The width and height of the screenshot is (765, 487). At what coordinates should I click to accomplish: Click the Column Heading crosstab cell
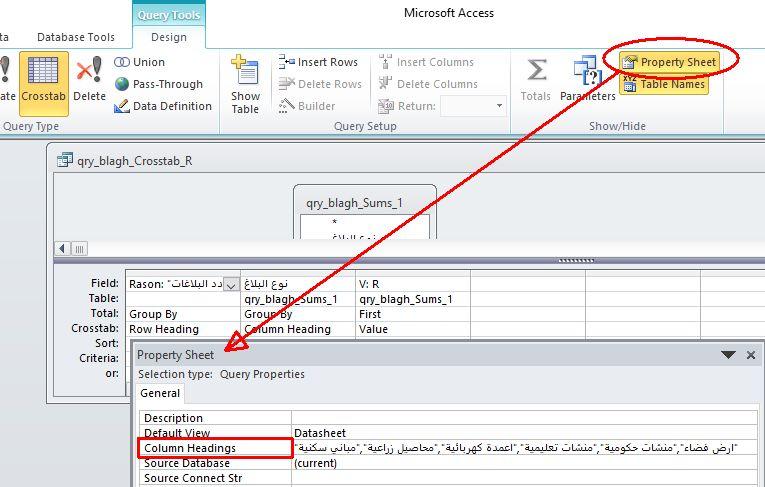click(x=298, y=329)
